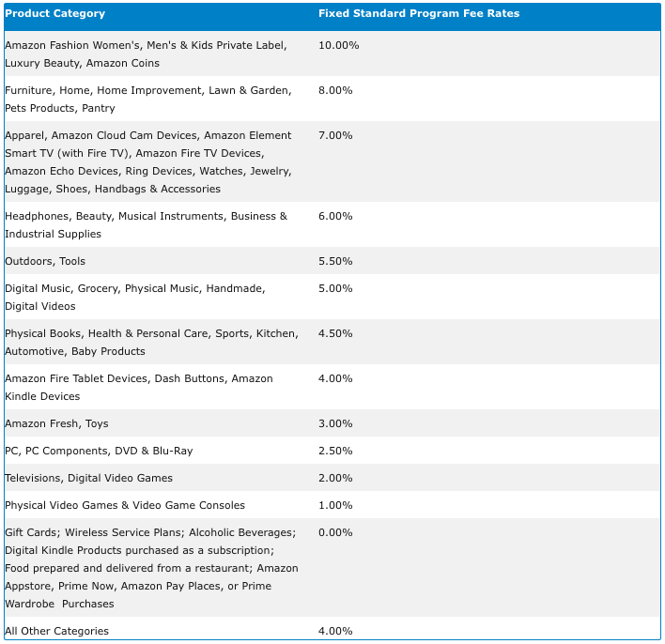Viewport: 665px width, 644px height.
Task: Click the 3.00% fee rate
Action: point(335,423)
